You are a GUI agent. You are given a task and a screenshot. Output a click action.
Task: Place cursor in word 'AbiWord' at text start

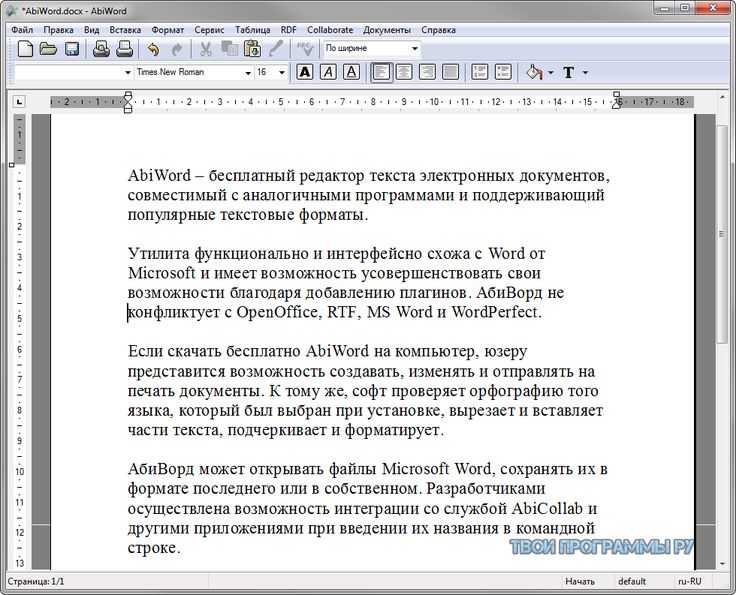pyautogui.click(x=159, y=175)
